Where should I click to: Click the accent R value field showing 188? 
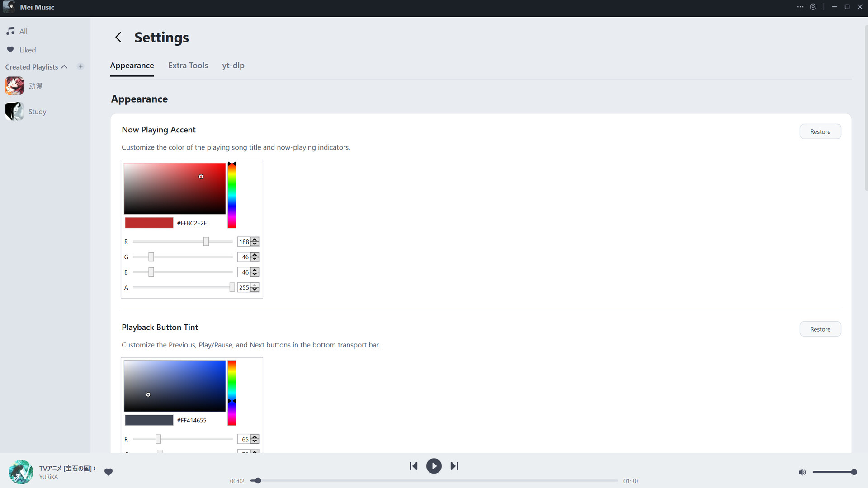pos(244,242)
